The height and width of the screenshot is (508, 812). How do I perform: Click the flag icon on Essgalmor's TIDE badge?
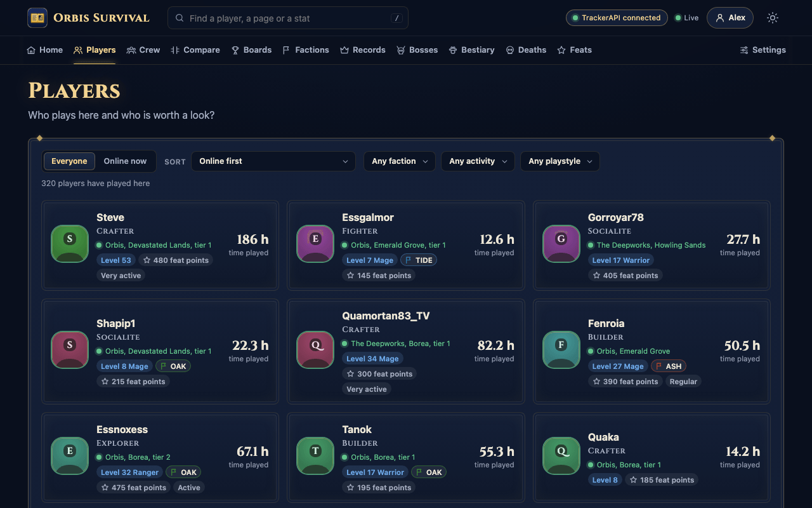409,260
